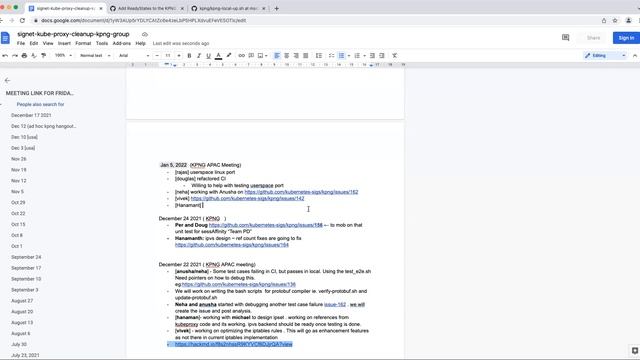
Task: Edit the font size field
Action: click(x=168, y=56)
